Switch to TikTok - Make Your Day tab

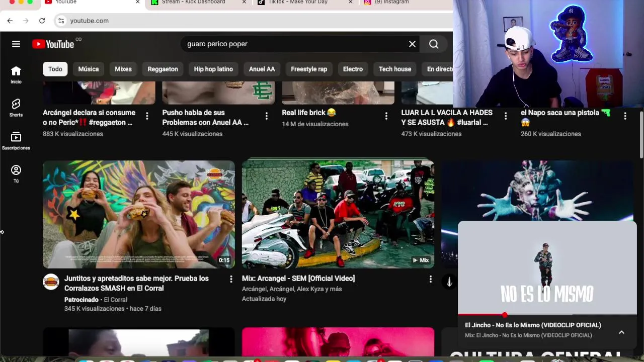point(298,3)
